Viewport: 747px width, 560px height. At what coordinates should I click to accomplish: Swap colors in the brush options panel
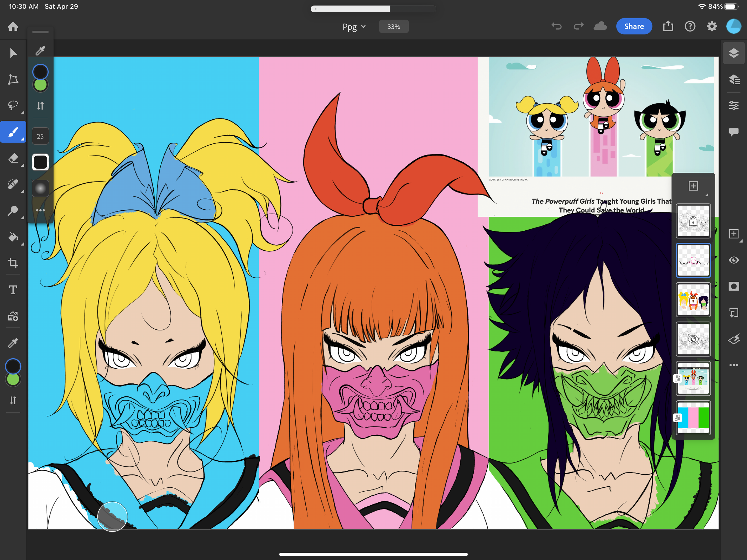click(41, 106)
